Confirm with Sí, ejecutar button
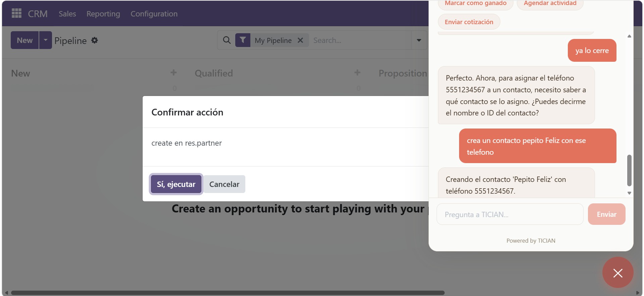The height and width of the screenshot is (296, 644). pyautogui.click(x=176, y=184)
